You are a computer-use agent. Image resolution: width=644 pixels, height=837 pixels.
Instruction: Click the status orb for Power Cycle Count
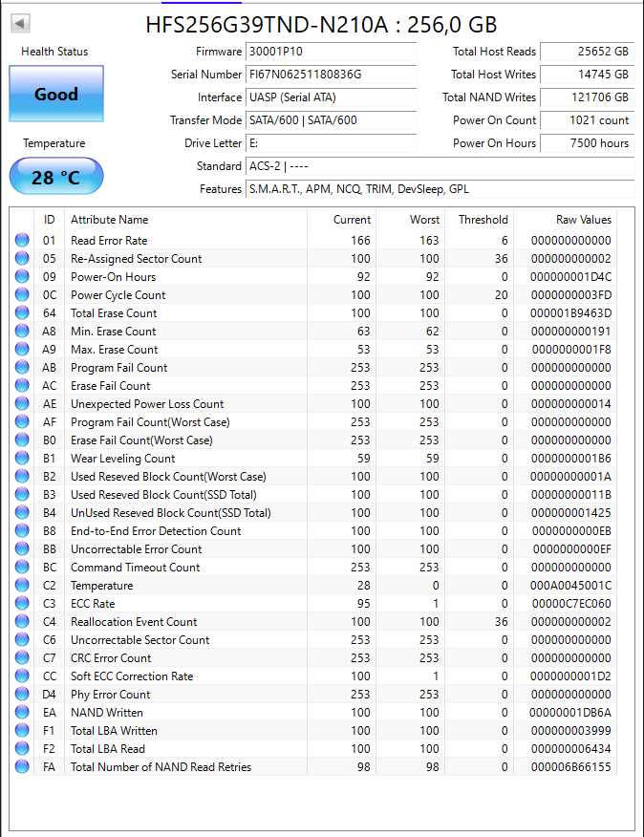[22, 294]
